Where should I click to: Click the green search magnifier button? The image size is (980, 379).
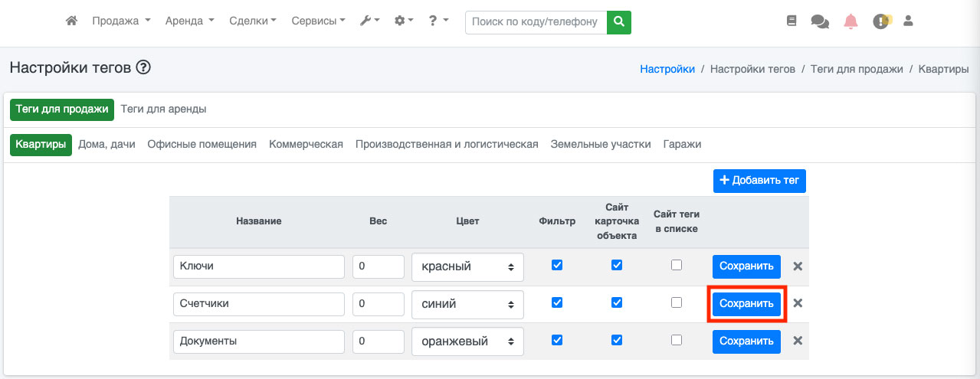click(618, 22)
